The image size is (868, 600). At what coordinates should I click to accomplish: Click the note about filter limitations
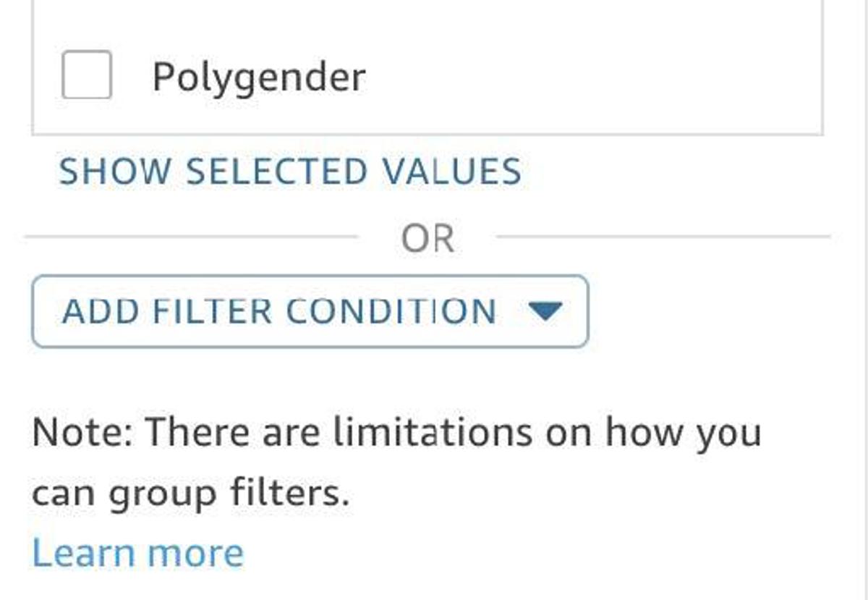(396, 433)
